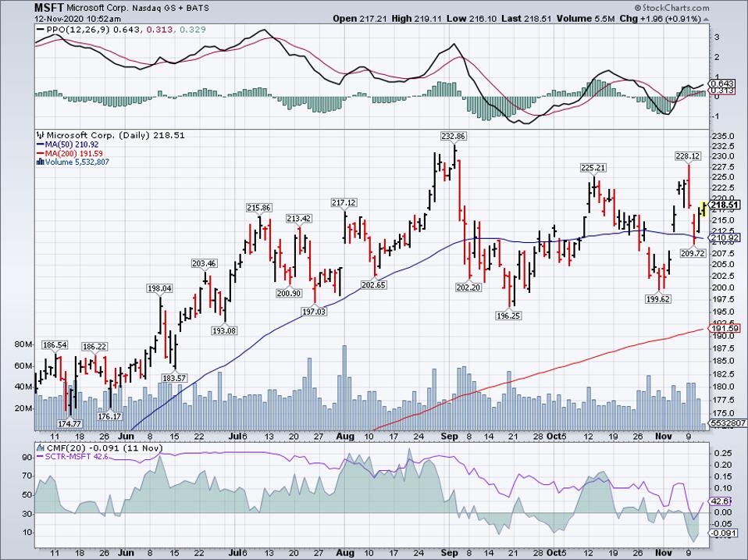Click the 20M volume axis label

coord(24,408)
